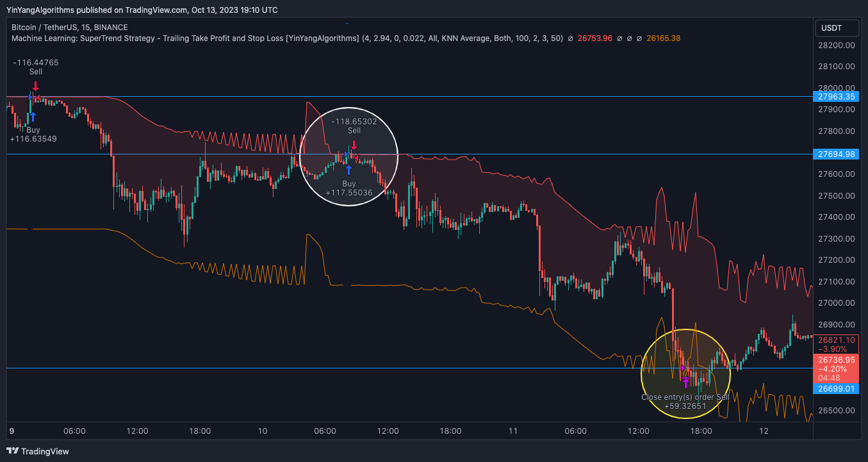This screenshot has height=462, width=868.
Task: Click day 10 on the time axis
Action: [262, 431]
